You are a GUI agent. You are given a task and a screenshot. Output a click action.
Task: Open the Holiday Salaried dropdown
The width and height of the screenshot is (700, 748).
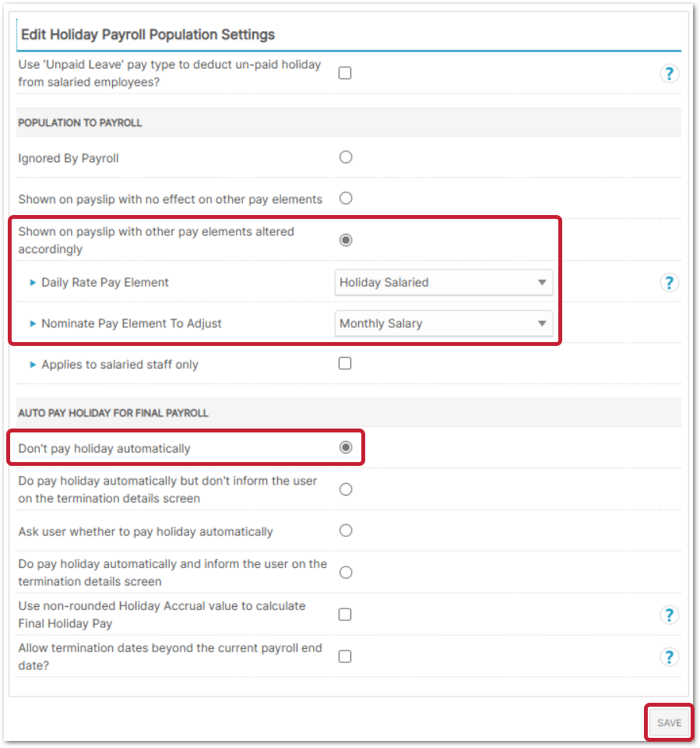click(443, 282)
